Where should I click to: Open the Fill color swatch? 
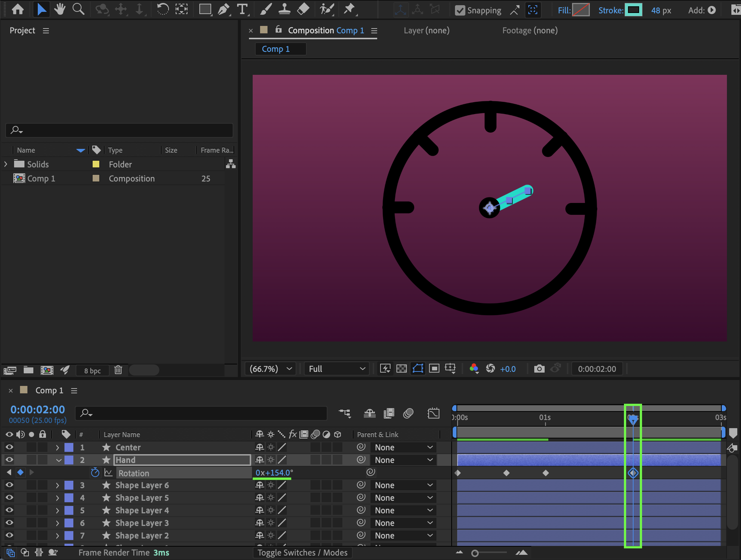581,10
